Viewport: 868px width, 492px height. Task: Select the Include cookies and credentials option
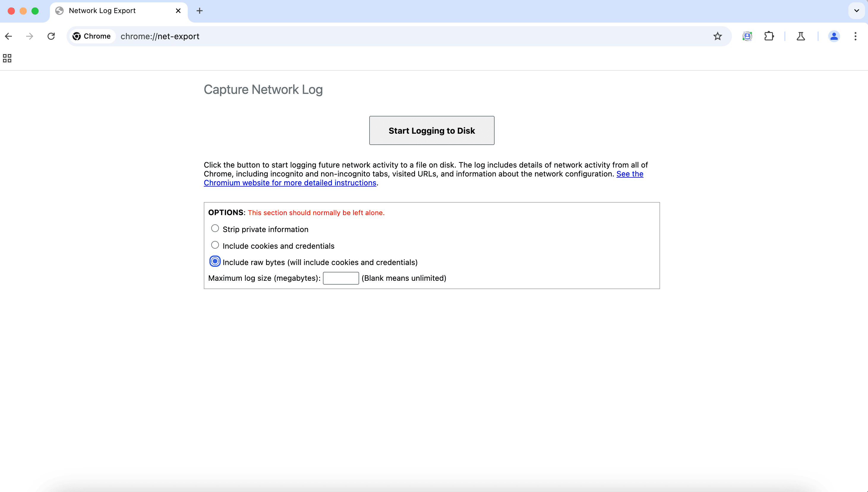point(214,245)
